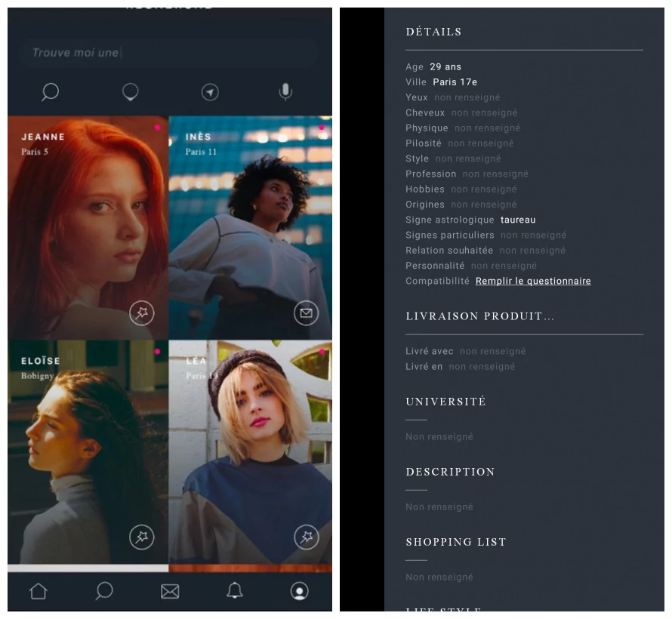The width and height of the screenshot is (672, 619).
Task: Tap the microphone voice search icon
Action: coord(285,91)
